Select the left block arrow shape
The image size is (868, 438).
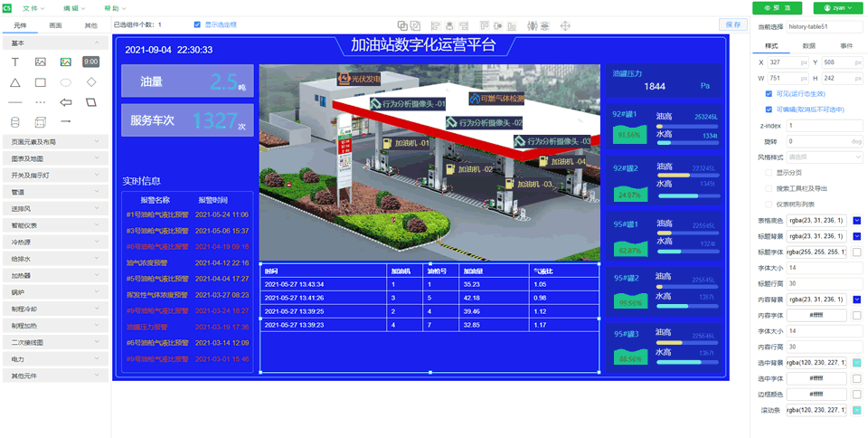66,102
